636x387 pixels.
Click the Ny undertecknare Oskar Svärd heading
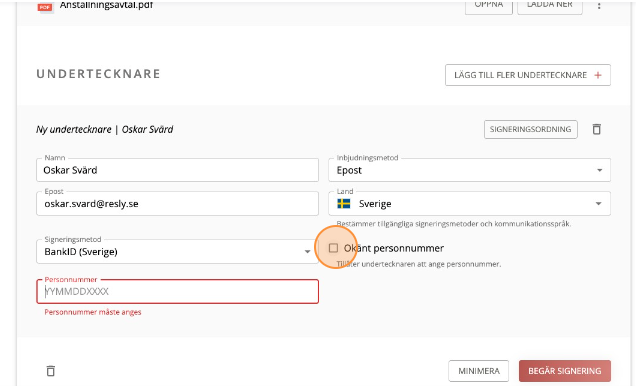pyautogui.click(x=105, y=129)
